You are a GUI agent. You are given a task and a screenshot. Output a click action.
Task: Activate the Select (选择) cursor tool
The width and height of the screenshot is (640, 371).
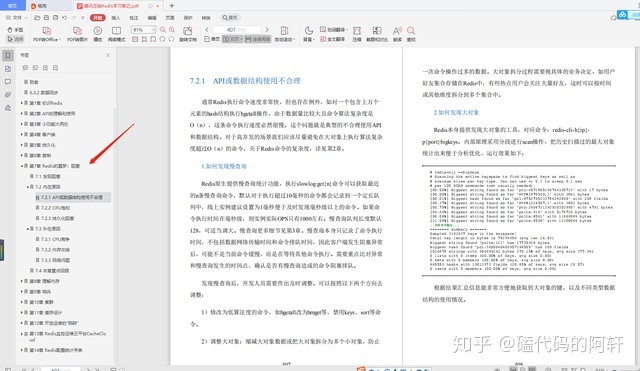(x=15, y=39)
